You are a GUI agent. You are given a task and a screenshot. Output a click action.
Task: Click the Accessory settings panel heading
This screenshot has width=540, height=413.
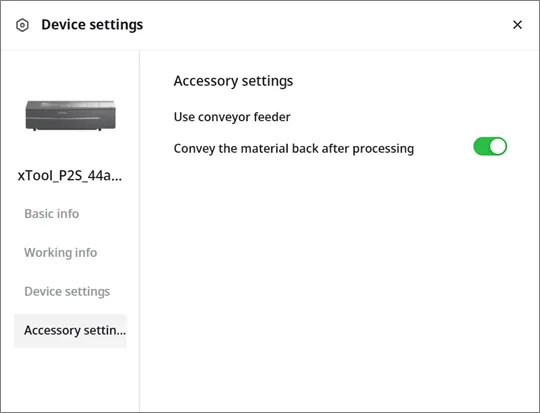click(x=233, y=81)
